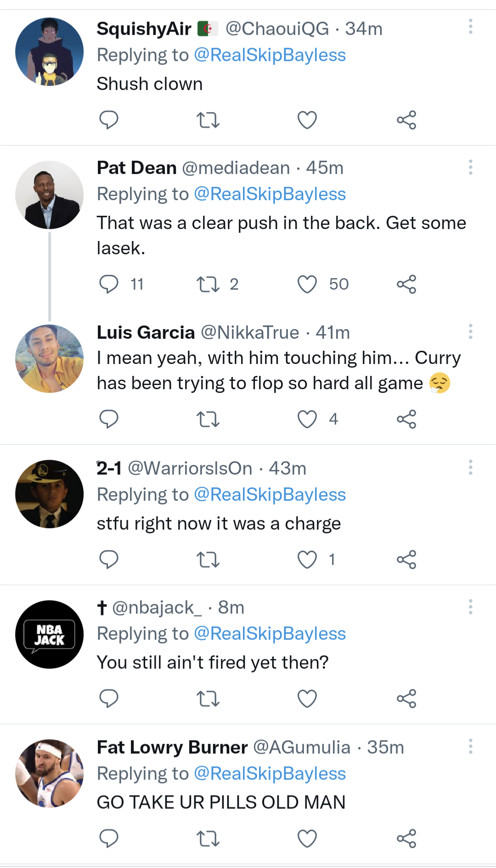Open more options menu on @WarriorsIsOn's tweet

[x=470, y=467]
